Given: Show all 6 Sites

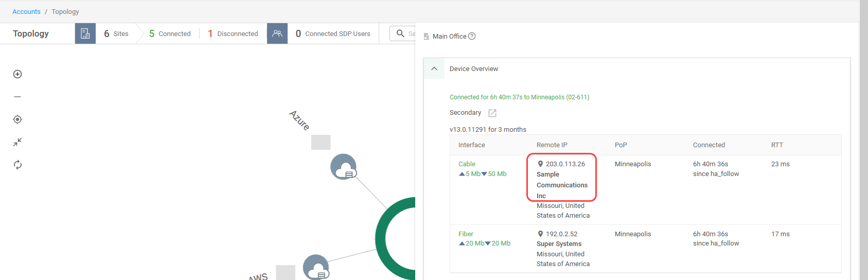Looking at the screenshot, I should pos(116,33).
